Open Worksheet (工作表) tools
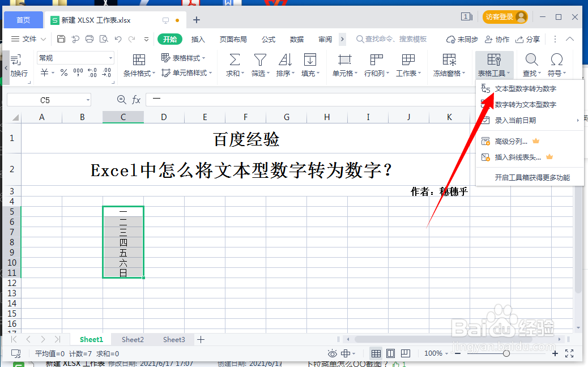 (408, 65)
